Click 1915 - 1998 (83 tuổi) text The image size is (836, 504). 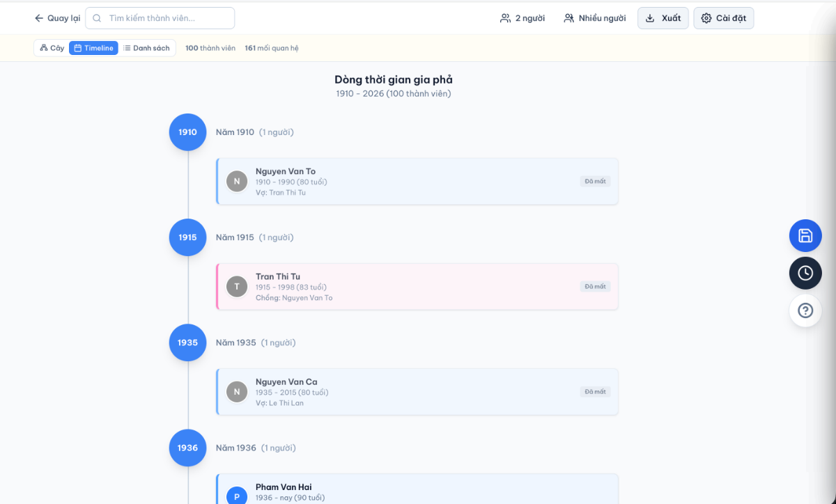point(291,288)
